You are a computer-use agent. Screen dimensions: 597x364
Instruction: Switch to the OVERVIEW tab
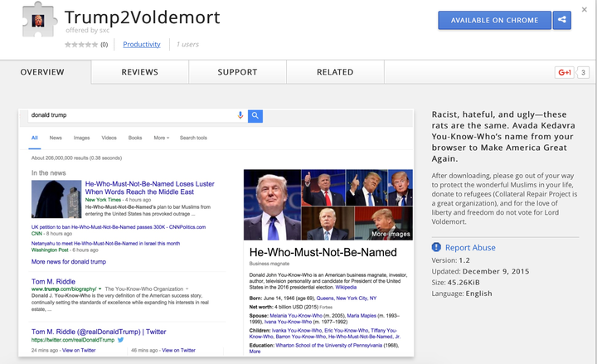pos(42,72)
